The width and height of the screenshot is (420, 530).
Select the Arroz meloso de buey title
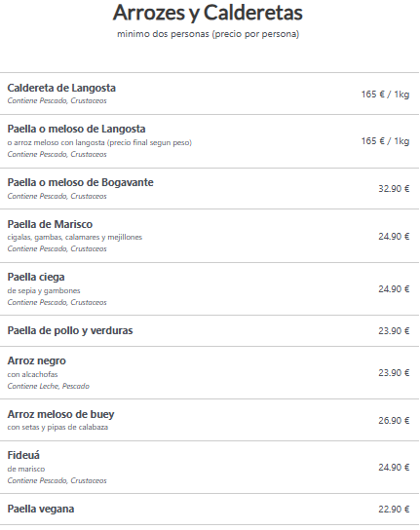point(60,414)
